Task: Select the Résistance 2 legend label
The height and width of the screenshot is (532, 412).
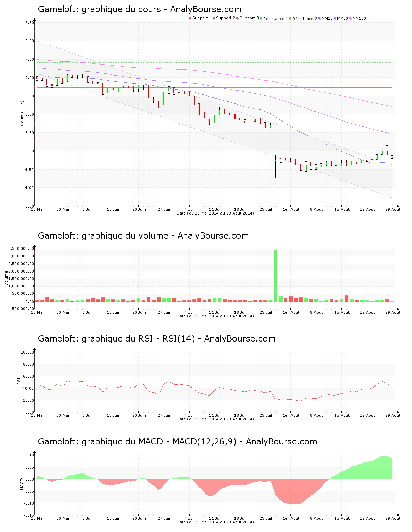Action: [305, 19]
